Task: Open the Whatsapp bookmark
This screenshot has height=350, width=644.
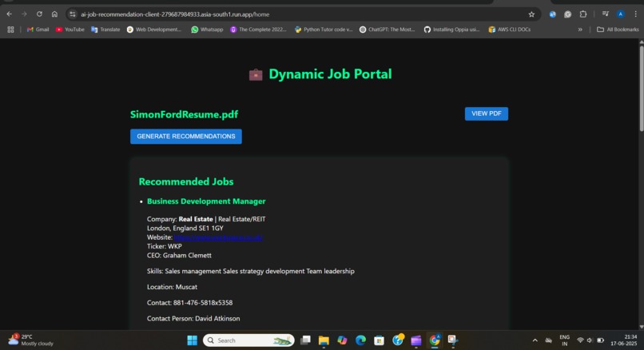Action: point(208,30)
